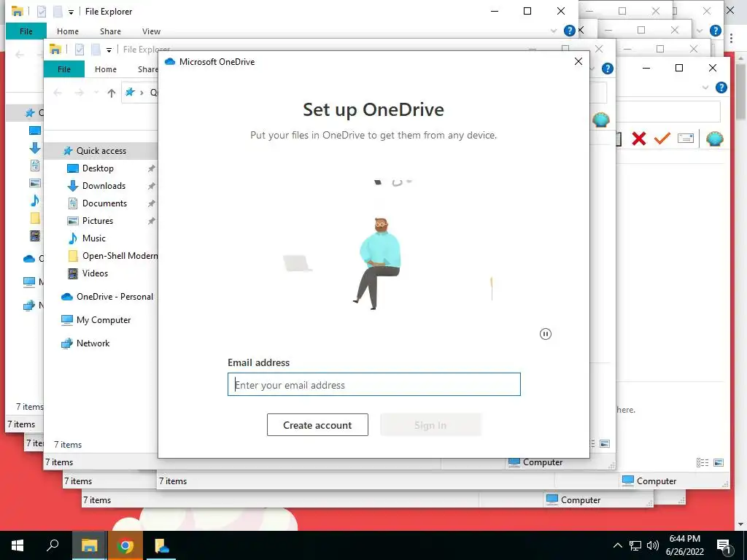Click the envelope Email toolbar icon

[685, 139]
